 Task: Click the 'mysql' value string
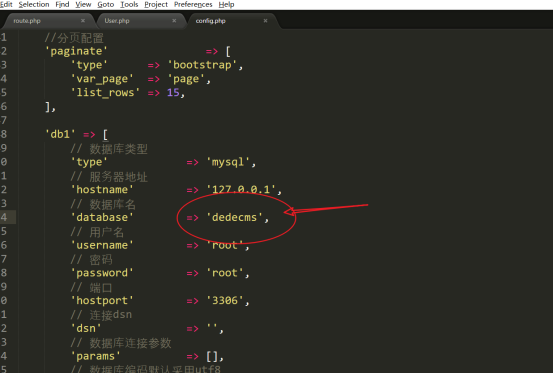[228, 162]
